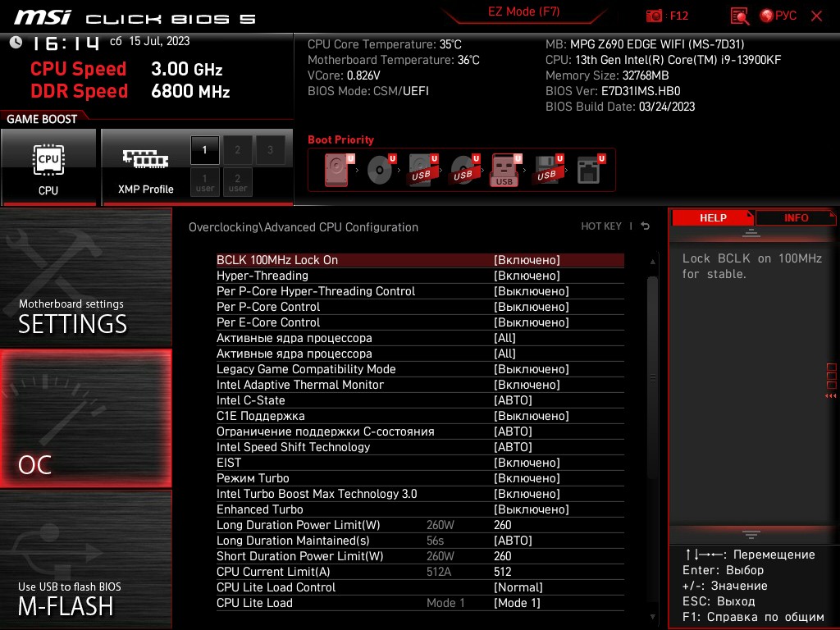The image size is (840, 630).
Task: Click the date 15 Jul, 2023
Action: click(x=160, y=41)
